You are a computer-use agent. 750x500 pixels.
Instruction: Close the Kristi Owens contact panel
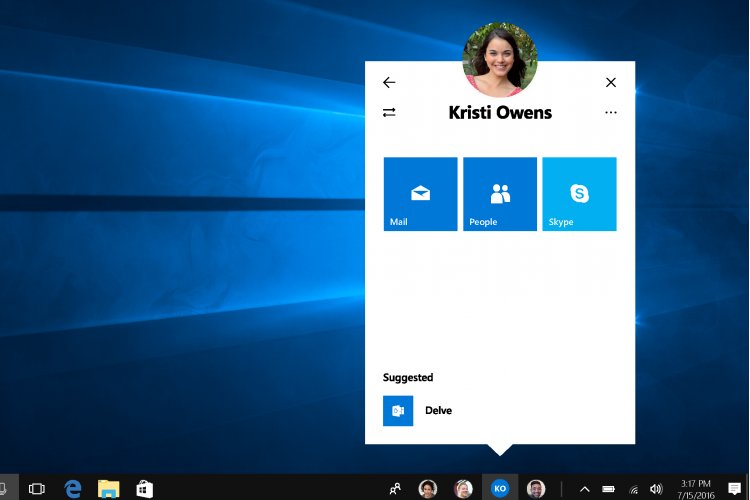(x=610, y=82)
